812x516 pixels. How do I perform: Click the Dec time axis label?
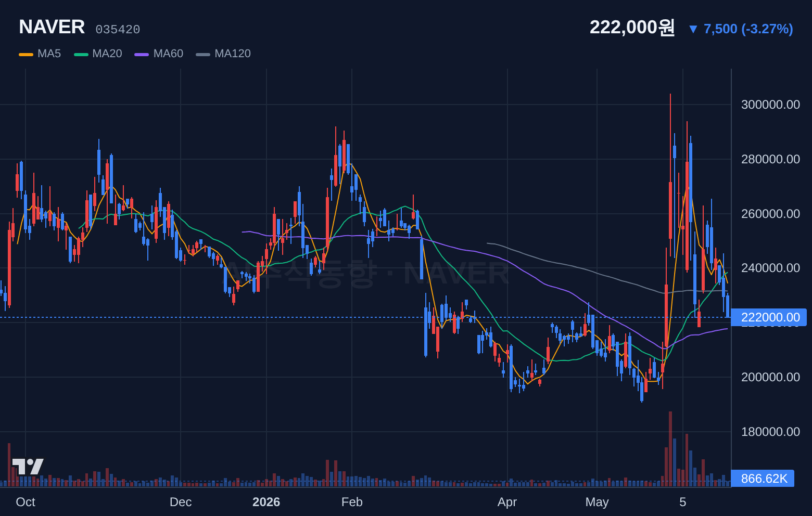click(181, 502)
